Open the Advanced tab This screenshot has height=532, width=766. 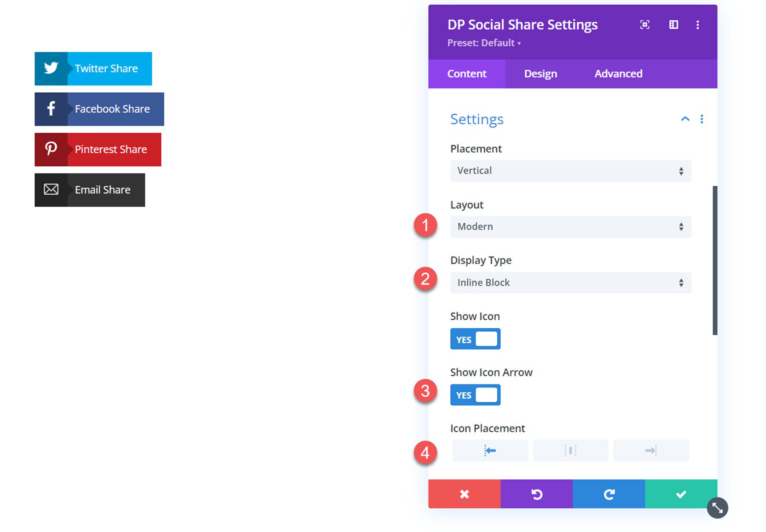[618, 73]
